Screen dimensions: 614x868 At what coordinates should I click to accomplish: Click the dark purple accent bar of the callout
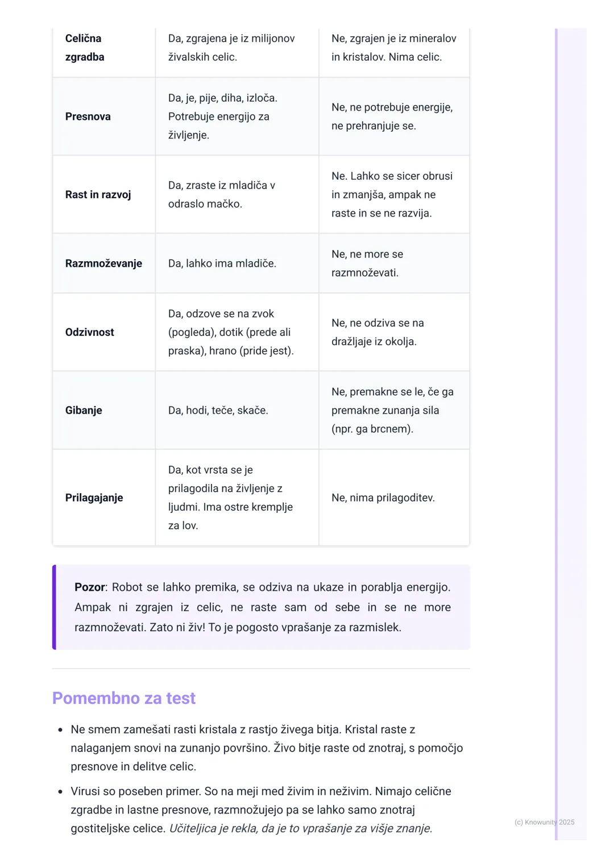click(x=54, y=607)
